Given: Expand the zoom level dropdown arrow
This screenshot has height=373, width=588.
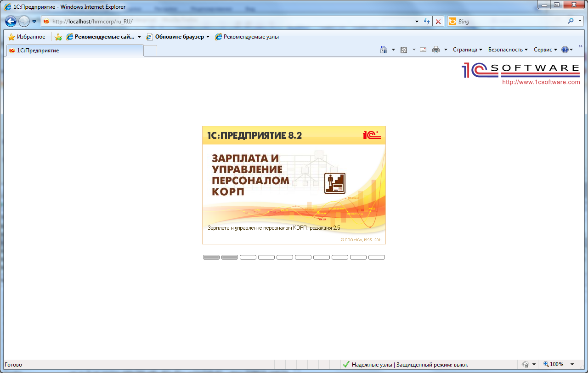Looking at the screenshot, I should [572, 364].
